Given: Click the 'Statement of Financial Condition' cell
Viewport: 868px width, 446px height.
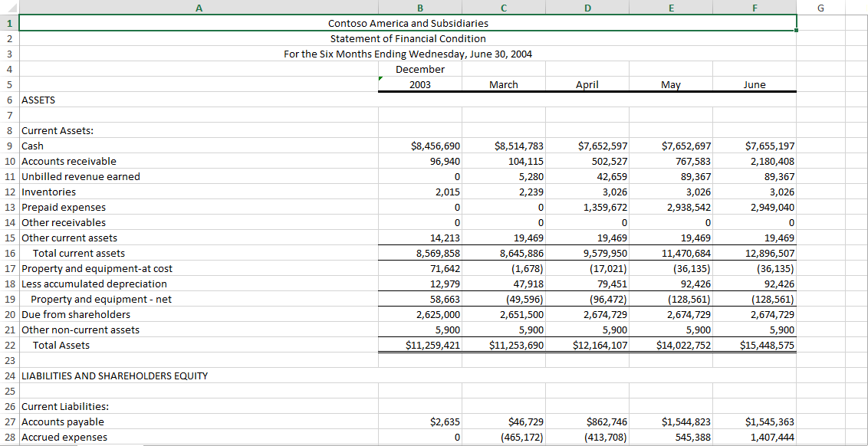Looking at the screenshot, I should pyautogui.click(x=408, y=38).
